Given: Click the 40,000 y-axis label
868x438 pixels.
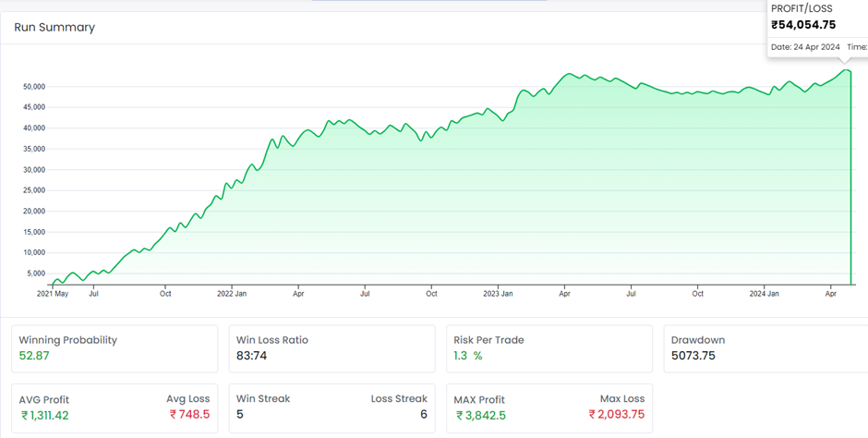Looking at the screenshot, I should point(34,128).
